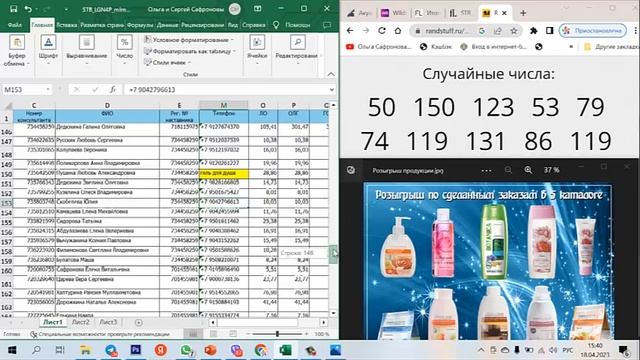640x360 pixels.
Task: Open a new browser tab with plus
Action: point(523,13)
